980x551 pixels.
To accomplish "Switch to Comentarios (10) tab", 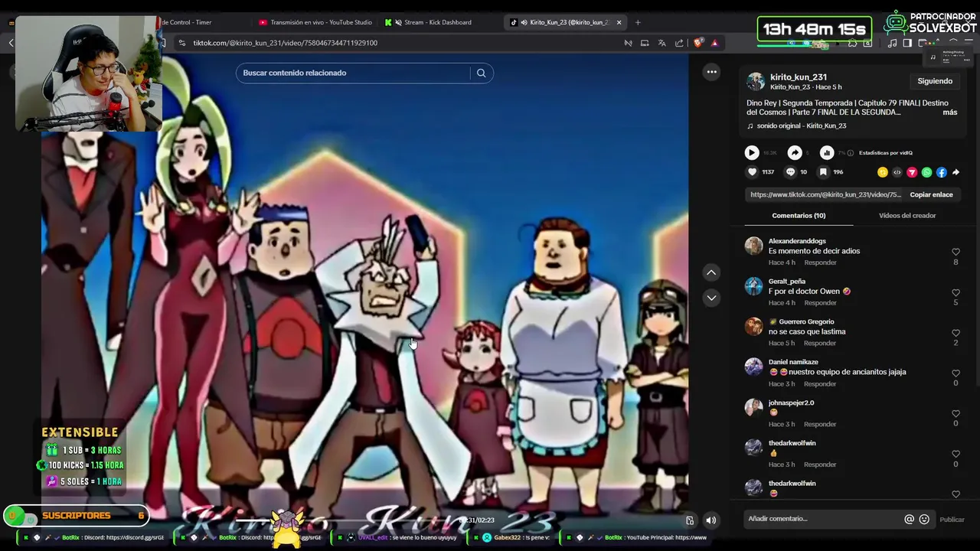I will pyautogui.click(x=799, y=216).
